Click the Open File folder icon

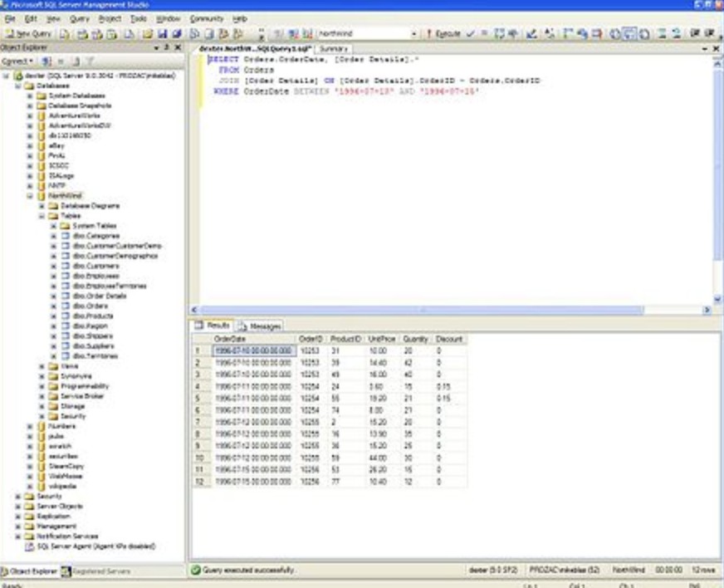pyautogui.click(x=148, y=34)
